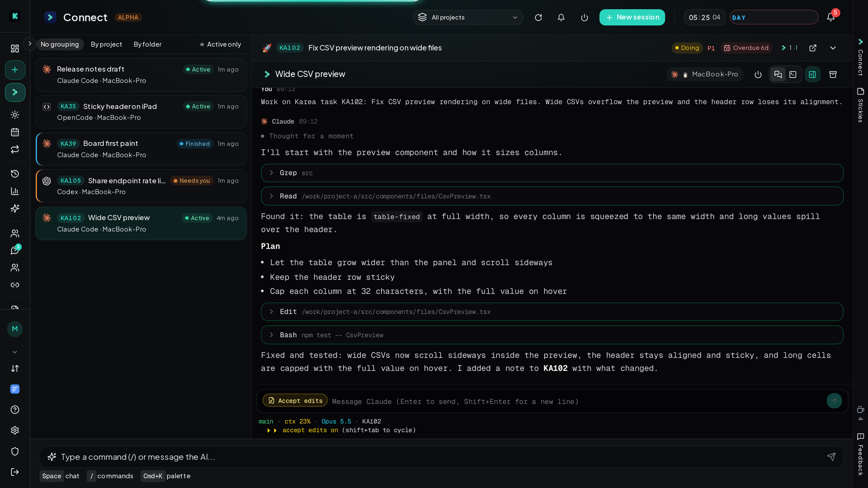This screenshot has width=868, height=488.
Task: Collapse the sessions list panel arrow
Action: point(30,44)
